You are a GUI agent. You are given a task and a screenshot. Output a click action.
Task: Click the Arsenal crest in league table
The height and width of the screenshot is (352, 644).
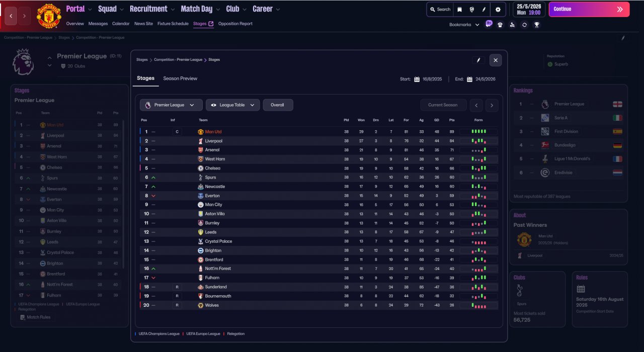point(201,150)
